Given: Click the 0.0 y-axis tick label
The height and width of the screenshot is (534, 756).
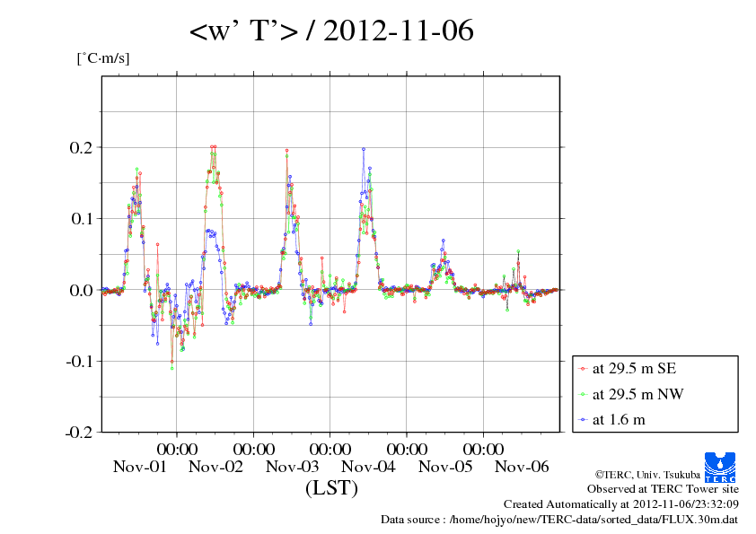Looking at the screenshot, I should click(x=83, y=290).
